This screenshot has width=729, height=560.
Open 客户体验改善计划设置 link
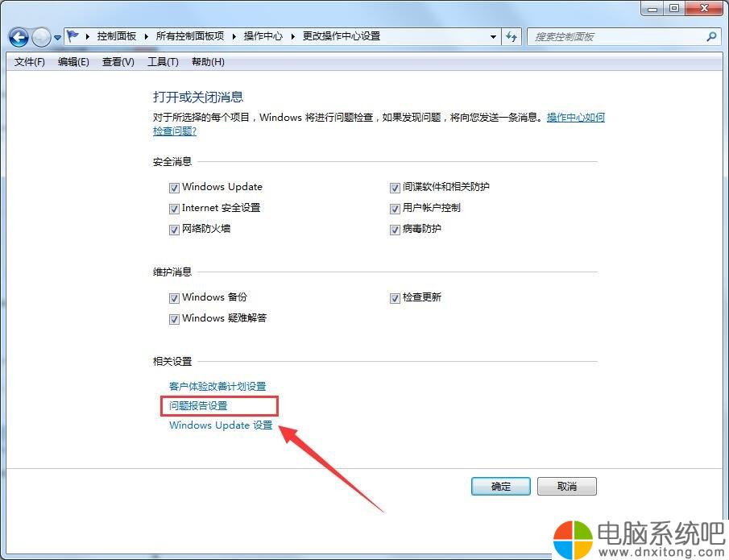coord(217,386)
